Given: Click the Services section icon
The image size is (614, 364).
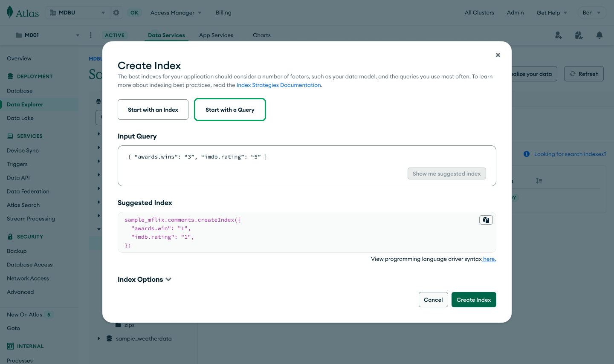Looking at the screenshot, I should click(10, 136).
